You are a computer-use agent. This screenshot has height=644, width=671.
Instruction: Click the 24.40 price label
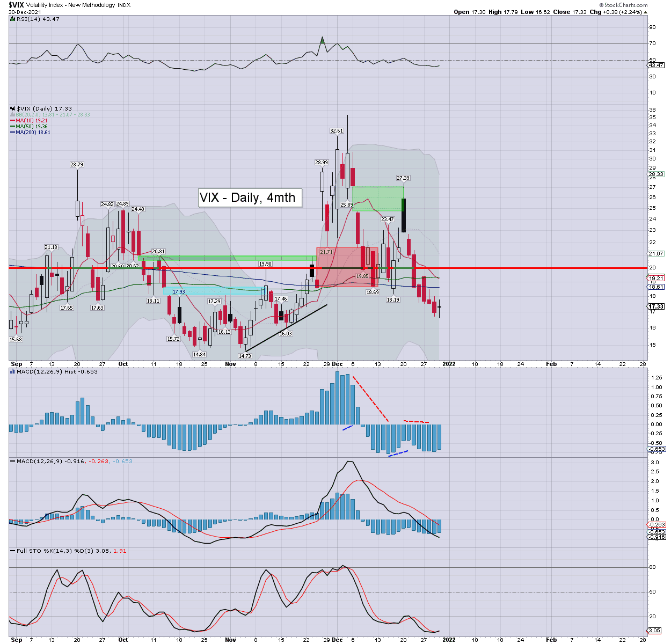[x=138, y=209]
